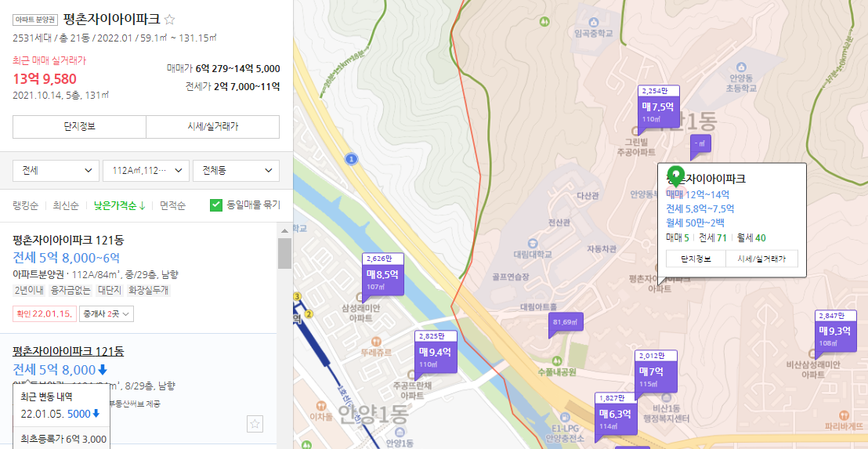Viewport: 868px width, 449px height.
Task: Sort listings by 낮은가격순
Action: click(120, 205)
